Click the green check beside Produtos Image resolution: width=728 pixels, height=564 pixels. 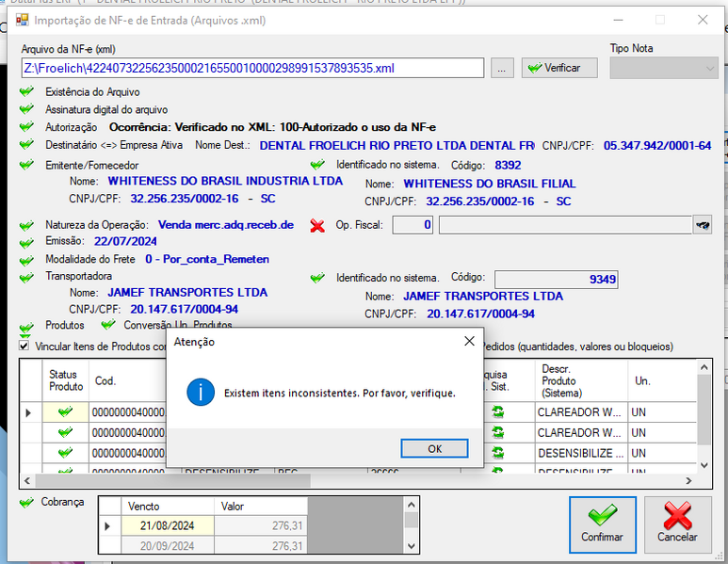(x=27, y=329)
